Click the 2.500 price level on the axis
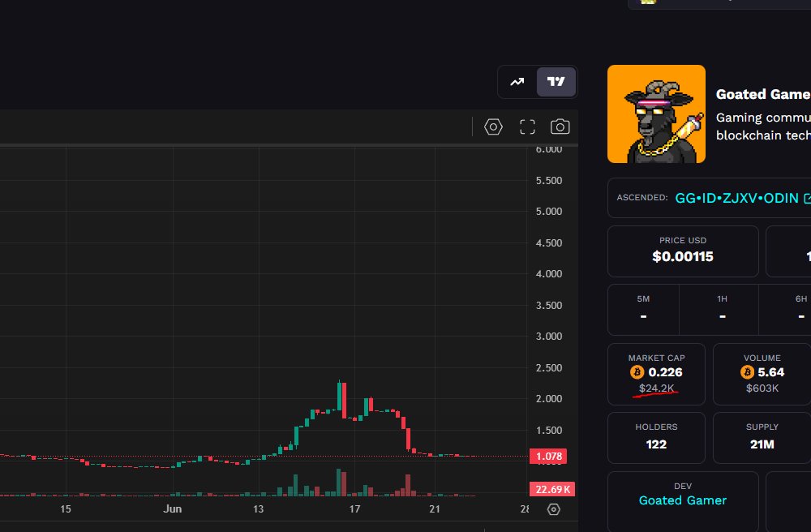This screenshot has width=811, height=532. pyautogui.click(x=549, y=367)
